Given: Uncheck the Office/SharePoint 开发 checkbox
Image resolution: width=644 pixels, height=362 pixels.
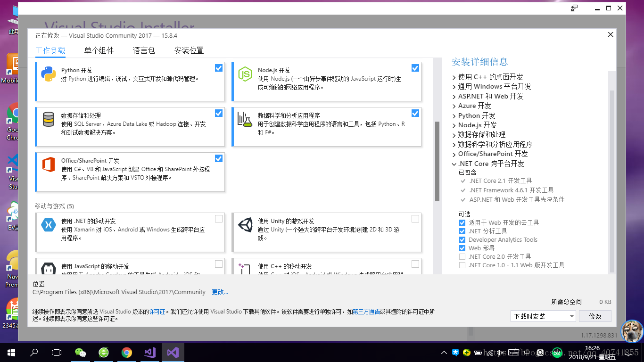Looking at the screenshot, I should [x=219, y=158].
